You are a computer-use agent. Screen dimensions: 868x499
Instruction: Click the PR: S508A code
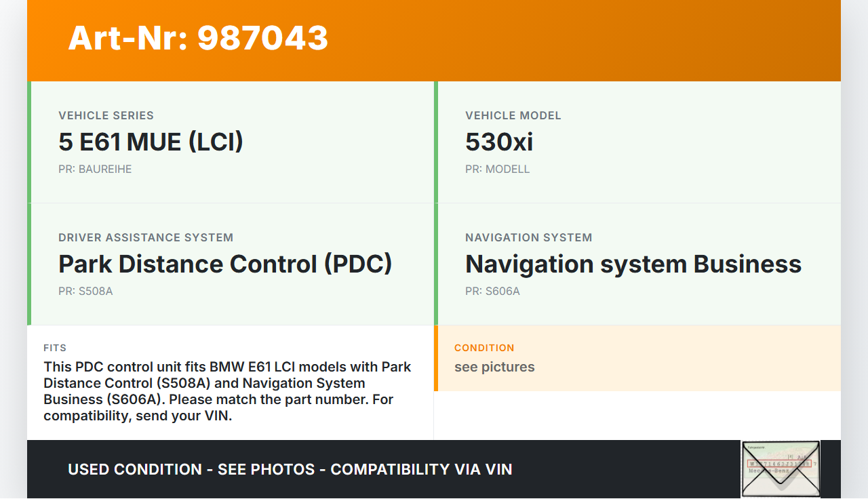85,292
